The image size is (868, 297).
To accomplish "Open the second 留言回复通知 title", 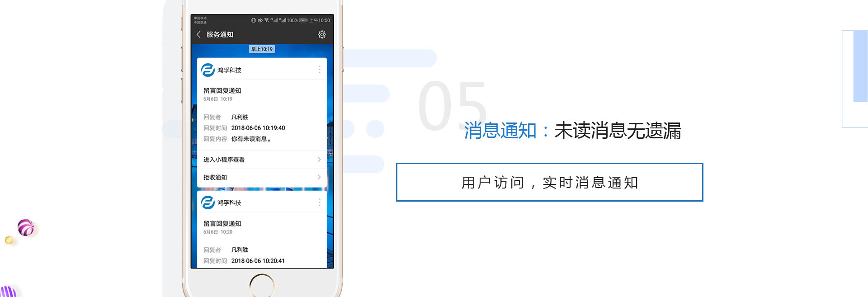I will tap(222, 223).
